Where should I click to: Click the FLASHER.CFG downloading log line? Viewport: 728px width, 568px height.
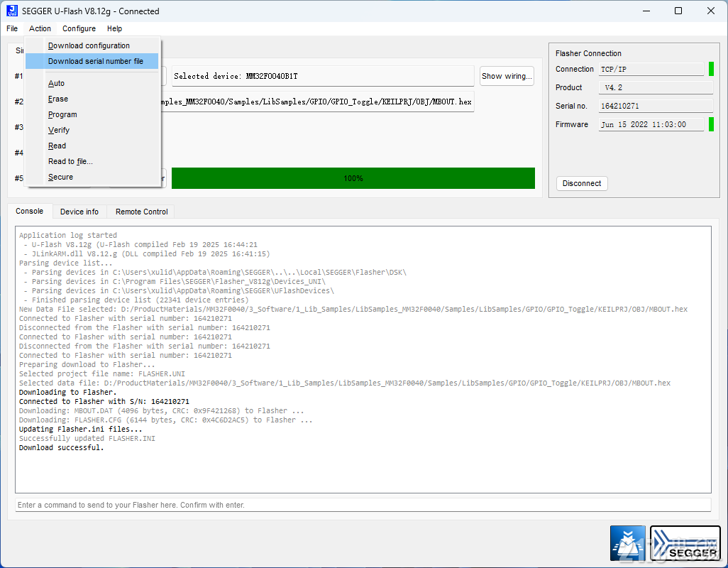coord(166,420)
